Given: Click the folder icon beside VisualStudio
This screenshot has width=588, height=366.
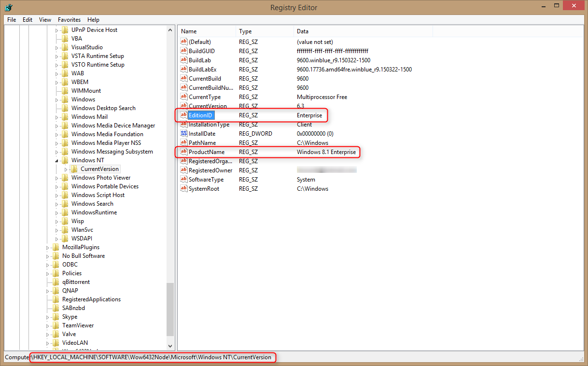Looking at the screenshot, I should 65,47.
